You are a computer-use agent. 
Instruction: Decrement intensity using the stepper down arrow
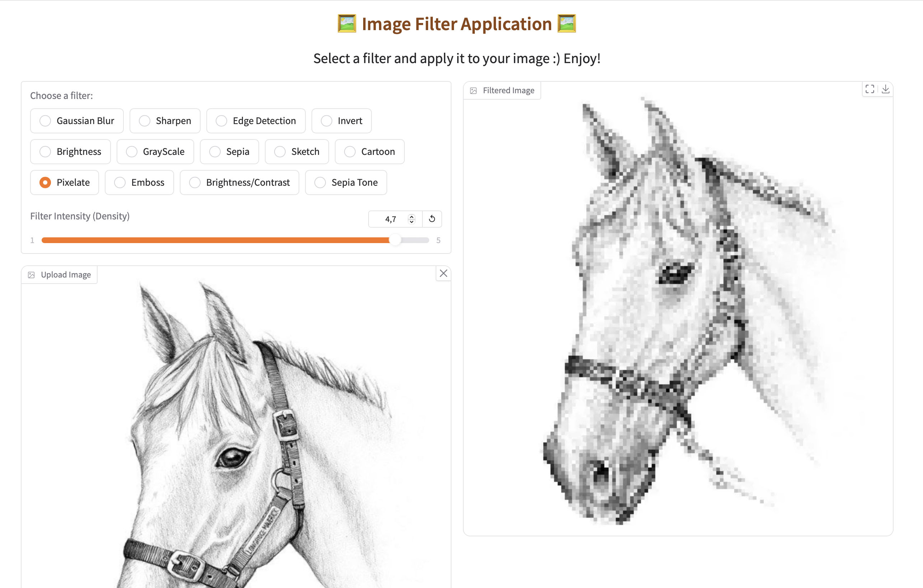tap(411, 222)
